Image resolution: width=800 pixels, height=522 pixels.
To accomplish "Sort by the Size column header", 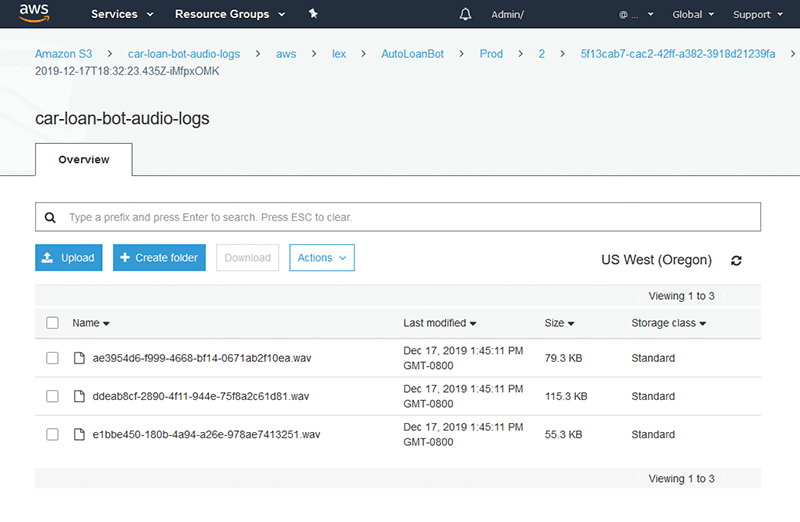I will click(559, 323).
